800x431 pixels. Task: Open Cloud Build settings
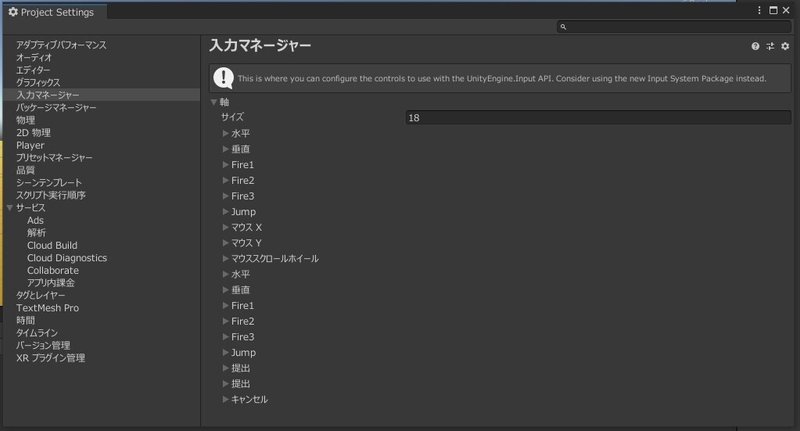(x=52, y=245)
